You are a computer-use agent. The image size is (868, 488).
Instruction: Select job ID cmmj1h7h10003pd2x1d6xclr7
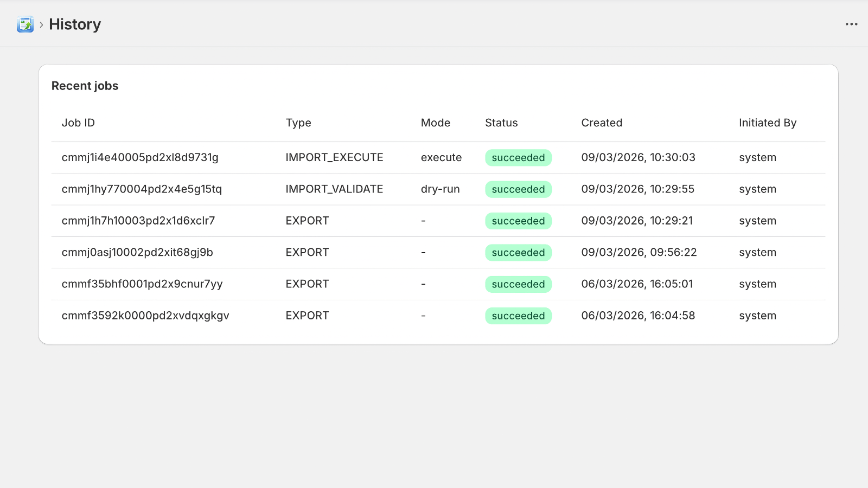tap(138, 221)
